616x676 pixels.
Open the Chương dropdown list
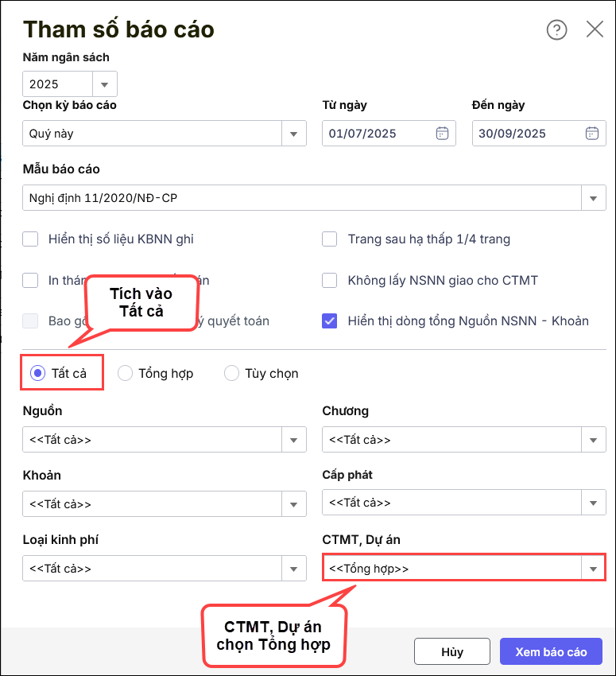click(x=593, y=440)
